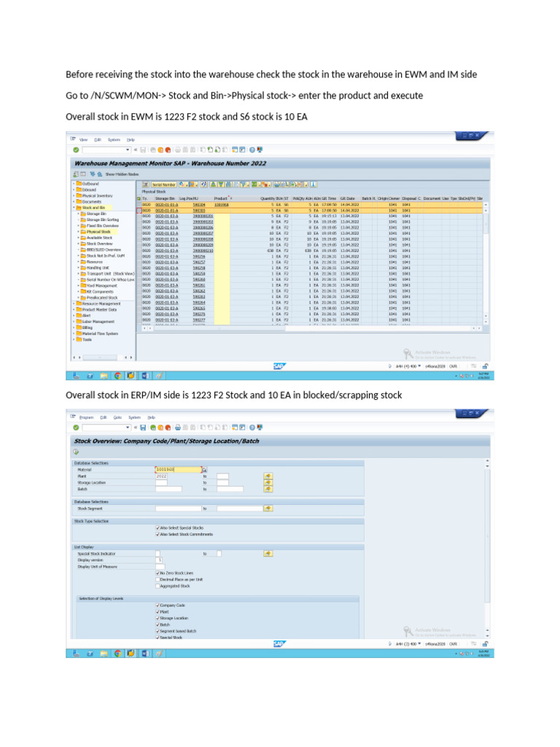Click the Print icon in Stock Overview toolbar
This screenshot has height=747, width=560.
point(178,427)
